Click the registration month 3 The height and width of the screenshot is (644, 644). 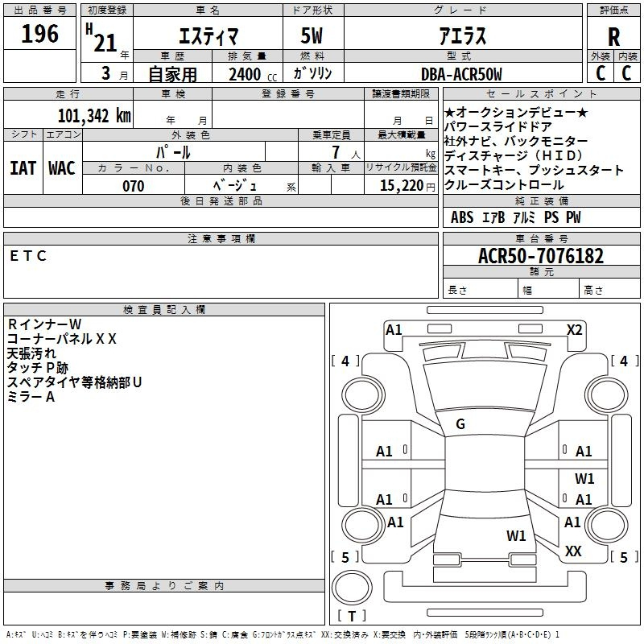(106, 73)
